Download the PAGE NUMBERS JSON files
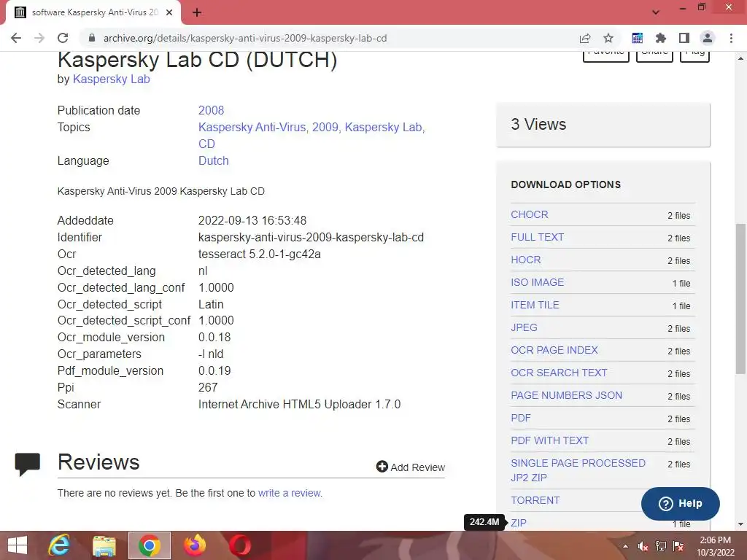Screen dimensions: 747x560 pyautogui.click(x=566, y=396)
